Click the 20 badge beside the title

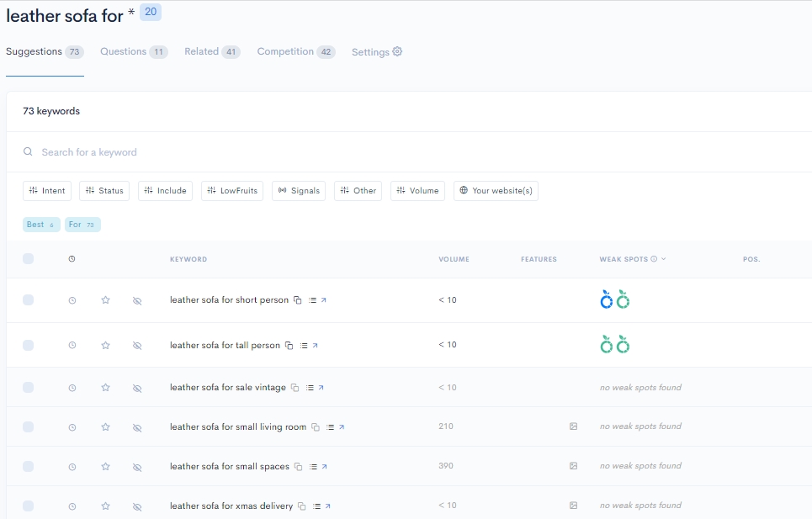pyautogui.click(x=151, y=12)
